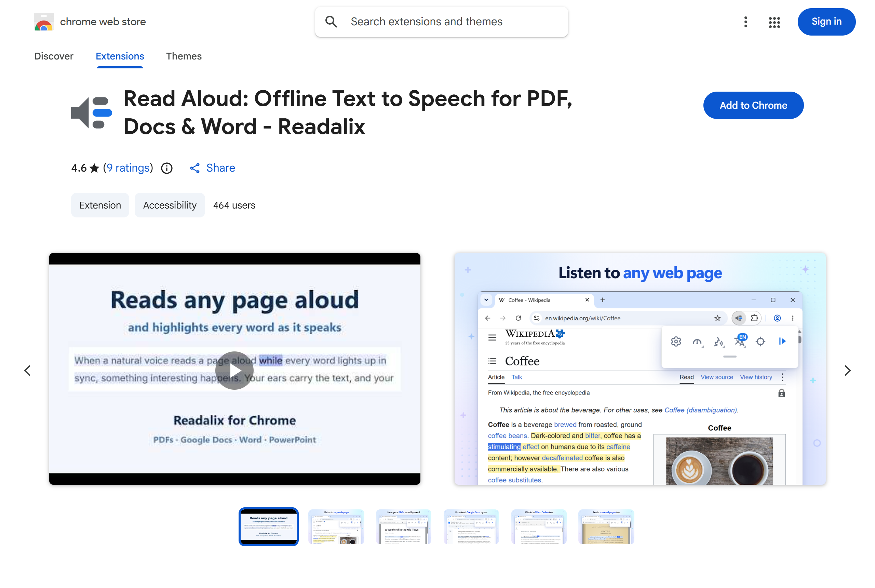Click the gear settings icon in Readalix popup
The height and width of the screenshot is (588, 875).
676,341
